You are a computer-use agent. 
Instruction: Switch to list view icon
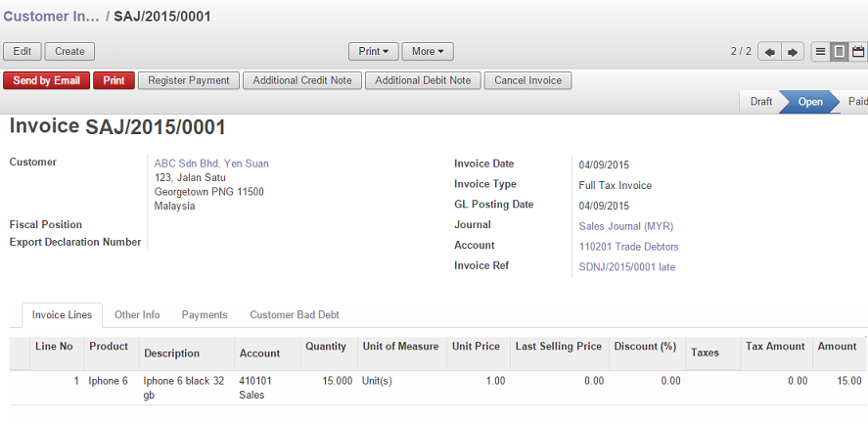(x=821, y=52)
